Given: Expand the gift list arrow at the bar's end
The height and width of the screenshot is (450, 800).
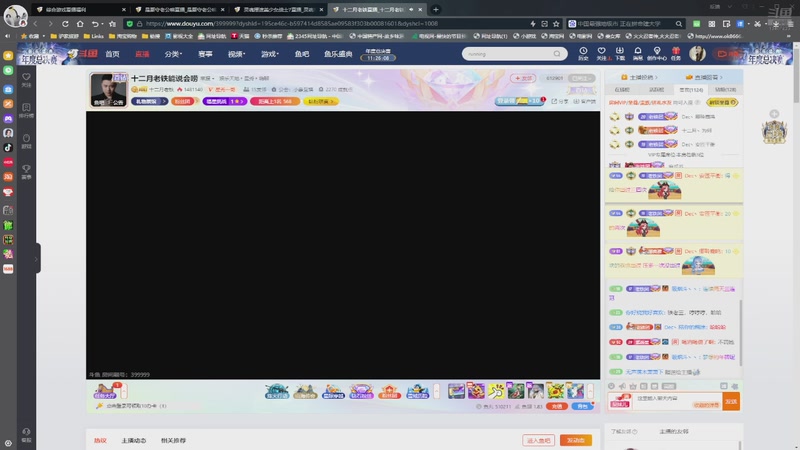Looking at the screenshot, I should click(590, 391).
